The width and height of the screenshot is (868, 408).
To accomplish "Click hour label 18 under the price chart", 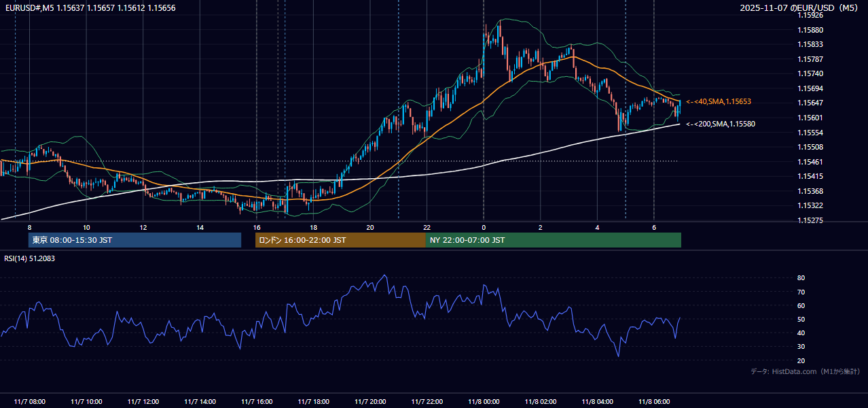I will pos(313,227).
